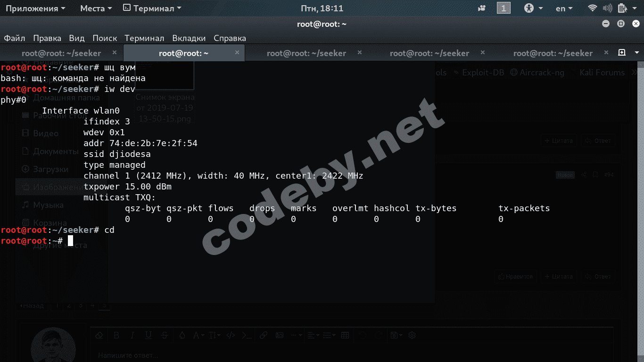Click the txpower 15.00 dBm line
The width and height of the screenshot is (644, 362).
coord(127,187)
